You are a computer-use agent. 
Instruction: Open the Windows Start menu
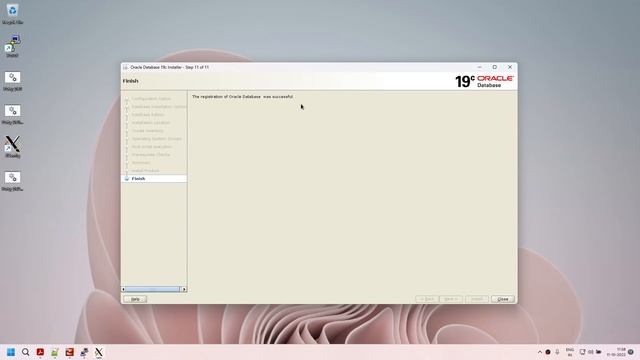pyautogui.click(x=11, y=352)
